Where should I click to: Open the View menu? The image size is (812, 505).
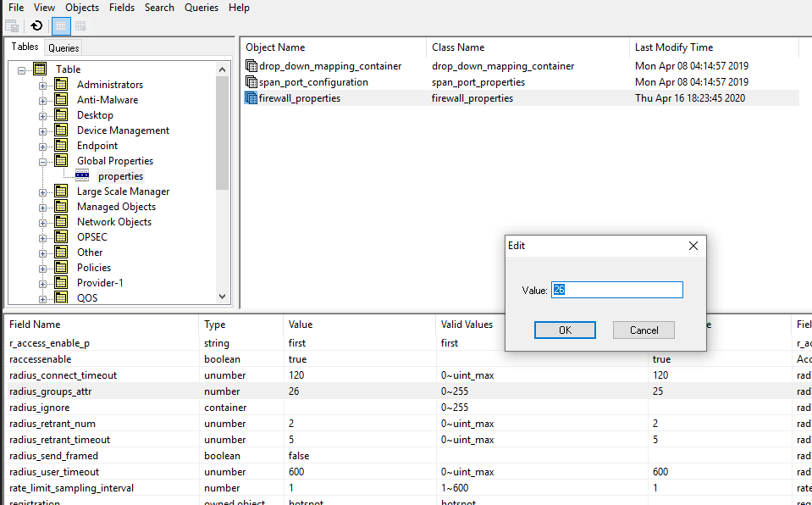pyautogui.click(x=45, y=8)
